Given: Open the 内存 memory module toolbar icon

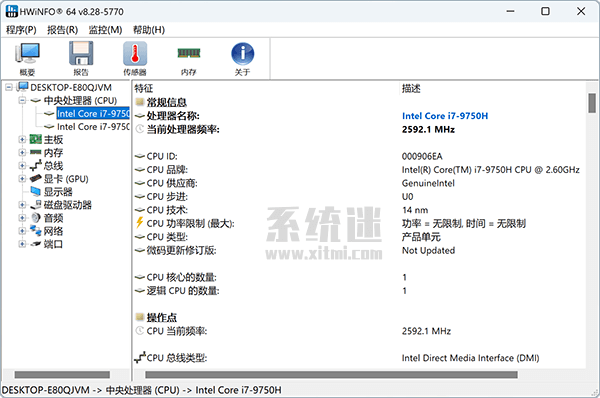Looking at the screenshot, I should click(x=189, y=53).
